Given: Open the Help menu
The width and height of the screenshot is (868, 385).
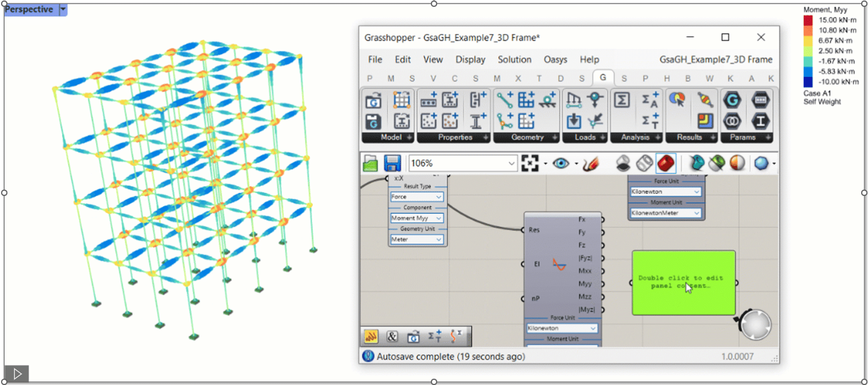Looking at the screenshot, I should point(589,60).
